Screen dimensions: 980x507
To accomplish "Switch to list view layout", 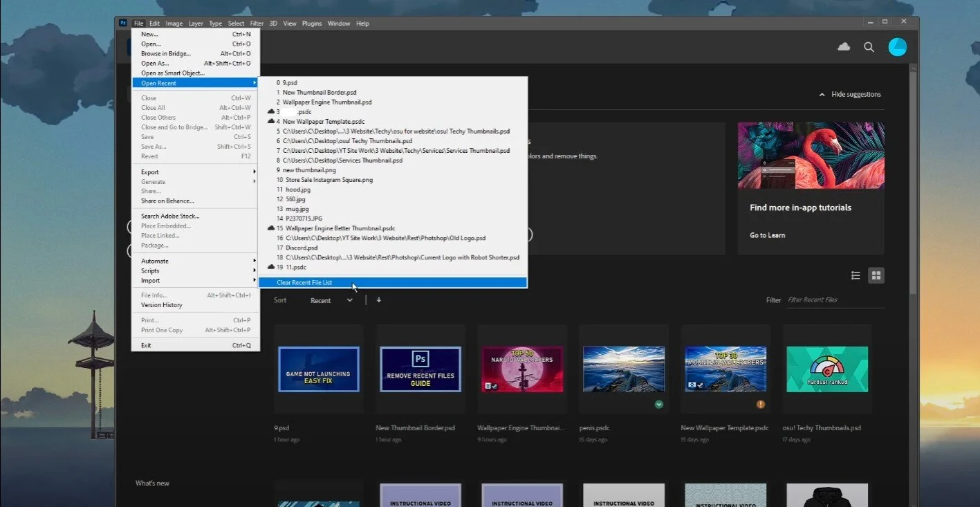I will 856,275.
